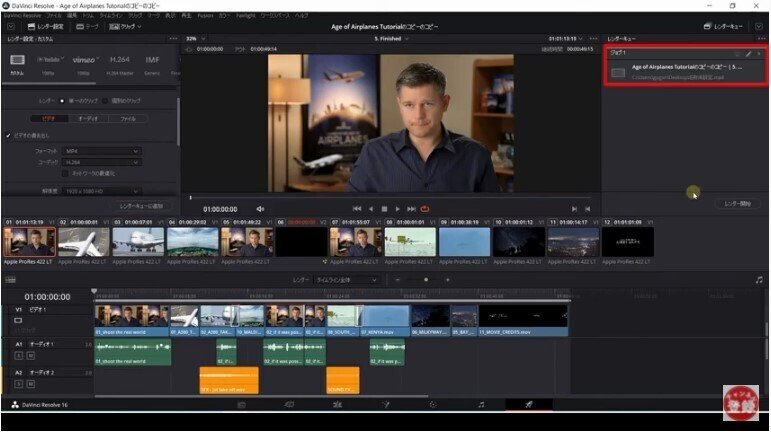The height and width of the screenshot is (432, 771).
Task: Mute audio track A1
Action: click(x=30, y=355)
